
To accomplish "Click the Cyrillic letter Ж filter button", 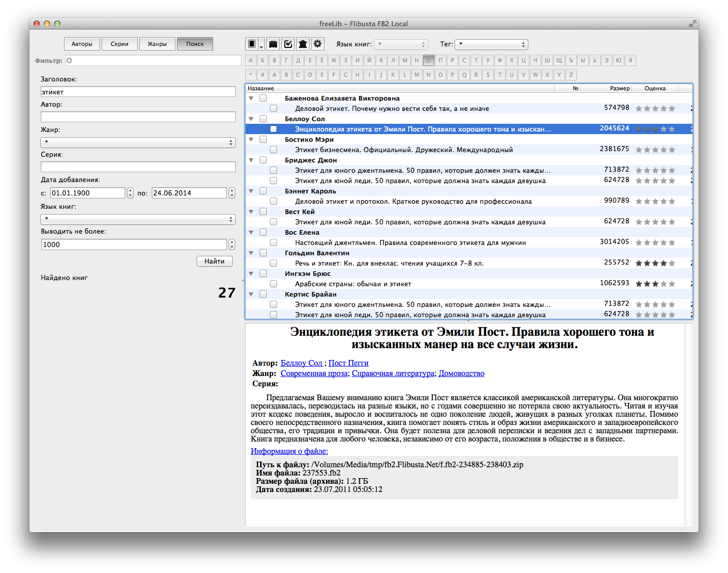I will [334, 60].
